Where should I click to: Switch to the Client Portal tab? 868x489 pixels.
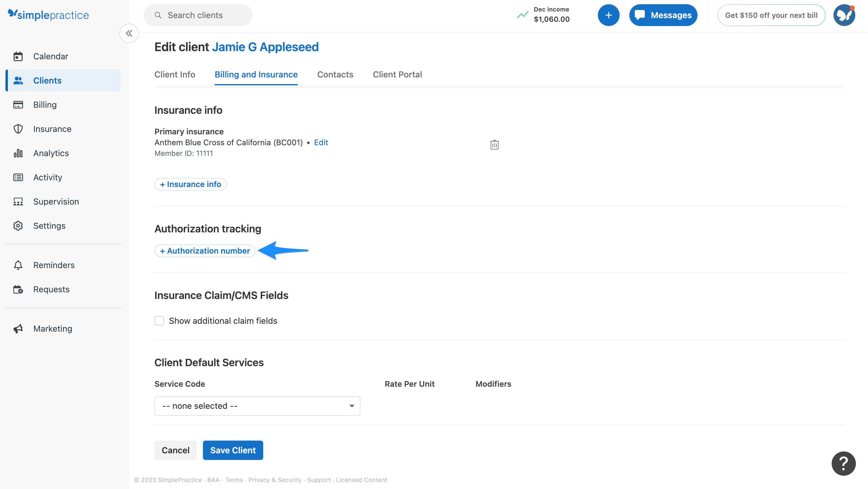pos(397,74)
